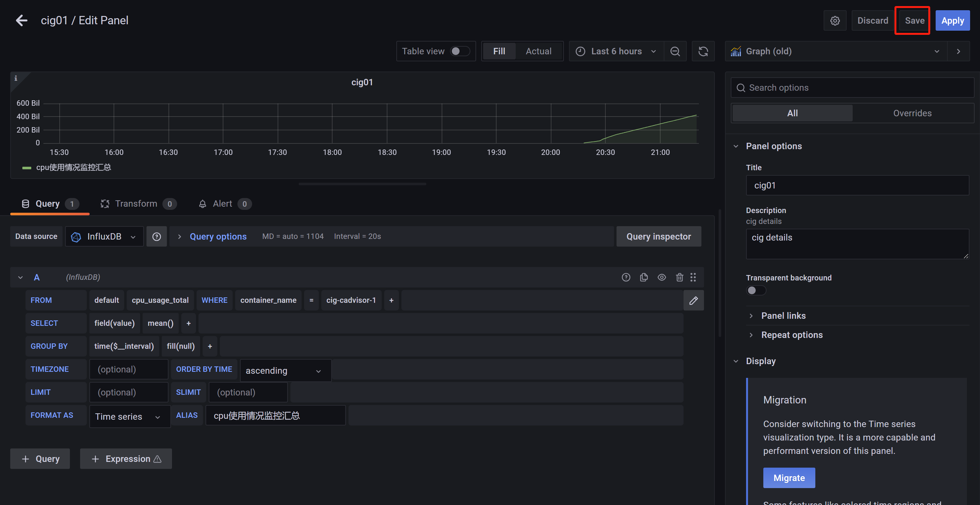Viewport: 980px width, 505px height.
Task: Select the All options filter
Action: [792, 113]
